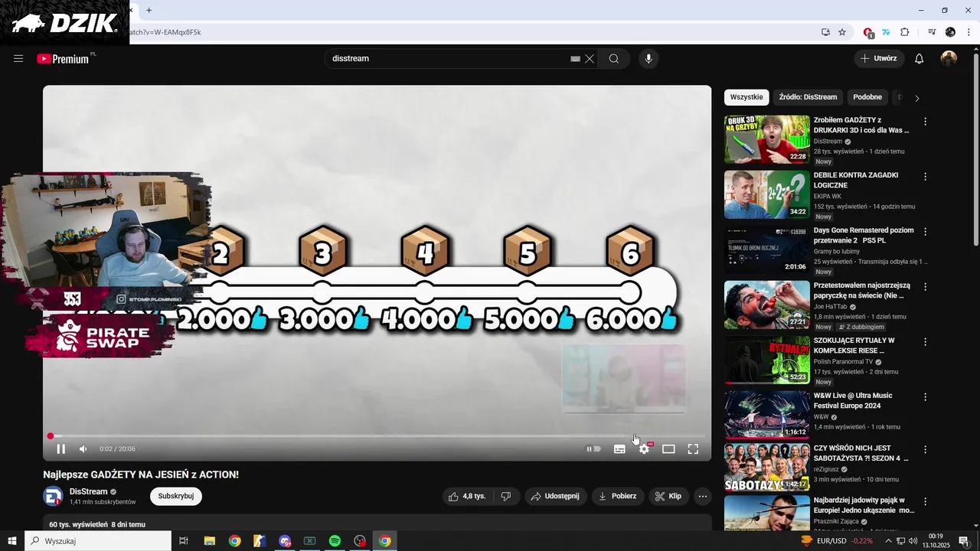Show more filter chips with right arrow
Screen dimensions: 980x551
917,98
